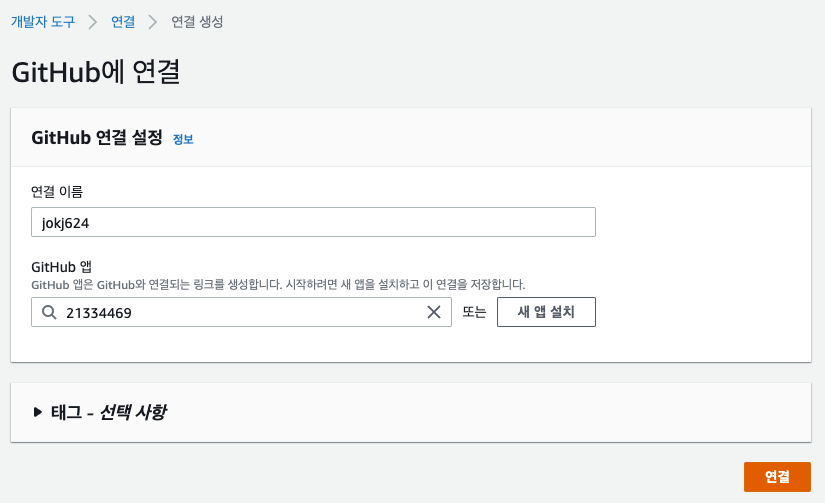Expand the 태그 - 선택 사항 section
The width and height of the screenshot is (825, 503).
[100, 412]
